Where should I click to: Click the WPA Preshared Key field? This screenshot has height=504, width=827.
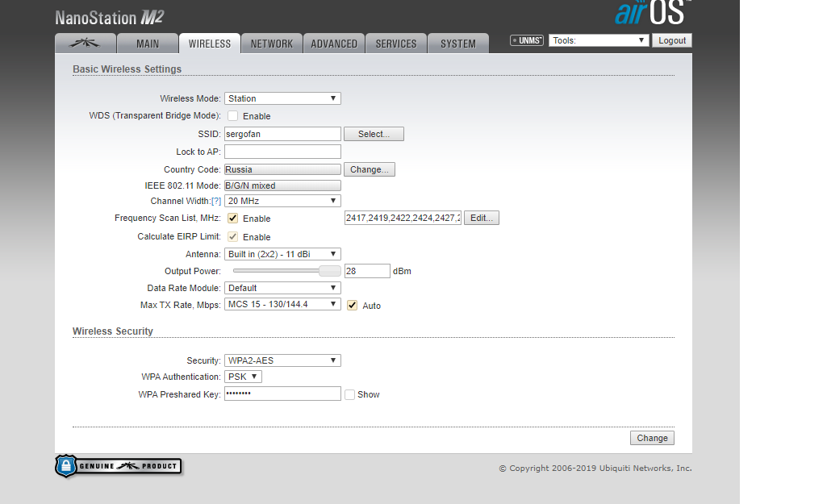282,394
